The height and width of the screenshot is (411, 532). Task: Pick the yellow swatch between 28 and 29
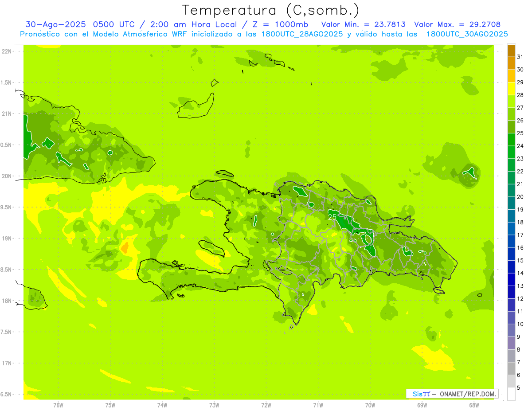(x=511, y=89)
